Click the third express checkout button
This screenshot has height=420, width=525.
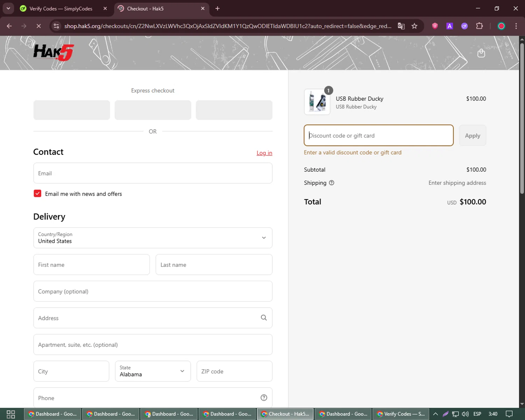point(234,110)
